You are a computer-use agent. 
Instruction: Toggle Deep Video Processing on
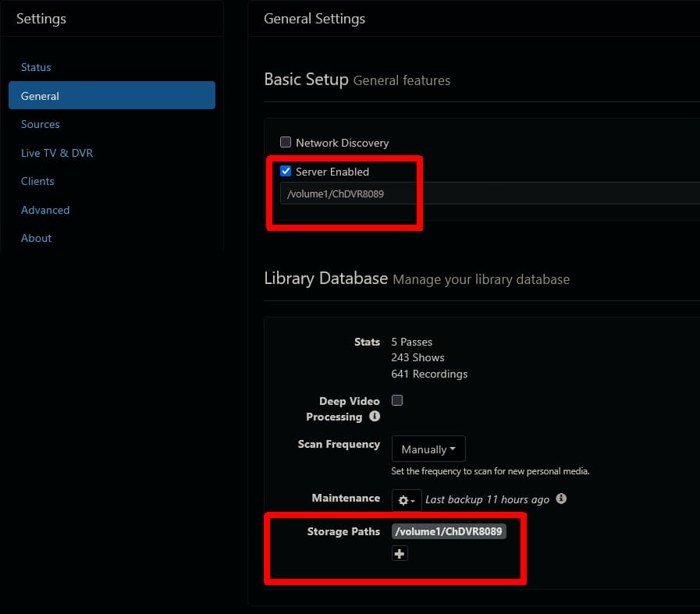click(397, 400)
